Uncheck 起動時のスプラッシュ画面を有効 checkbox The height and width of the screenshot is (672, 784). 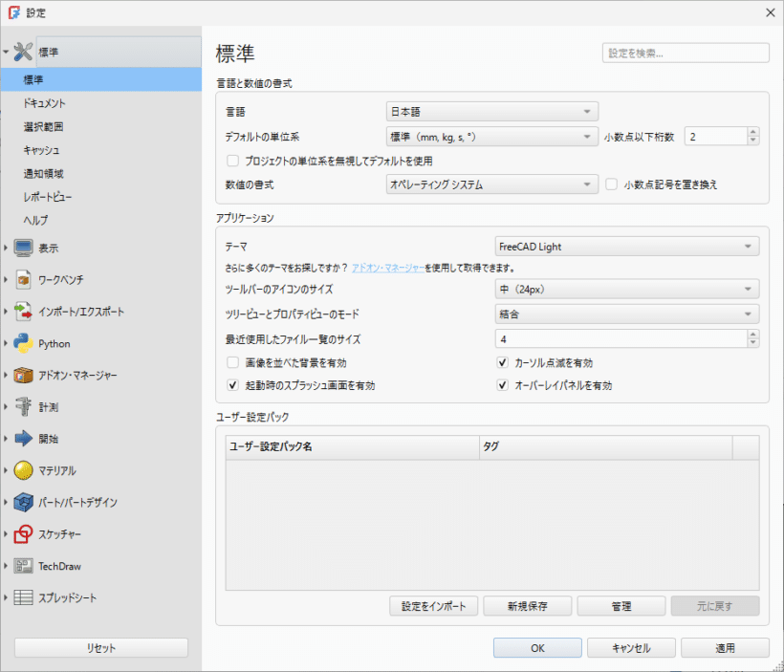pos(232,385)
